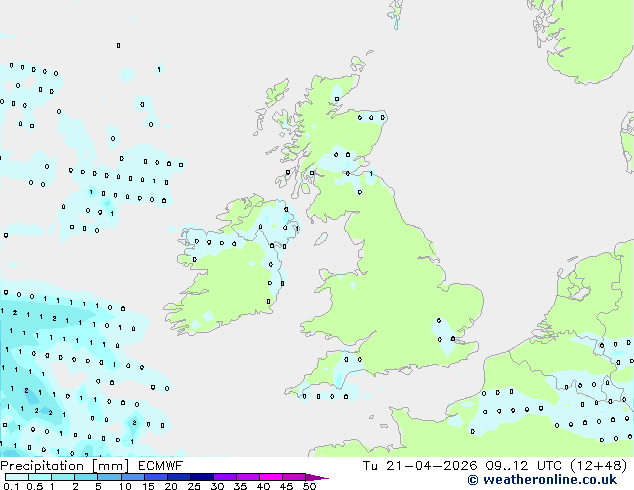Open the weatheronline.co.uk copyright link
The width and height of the screenshot is (634, 490).
542,480
